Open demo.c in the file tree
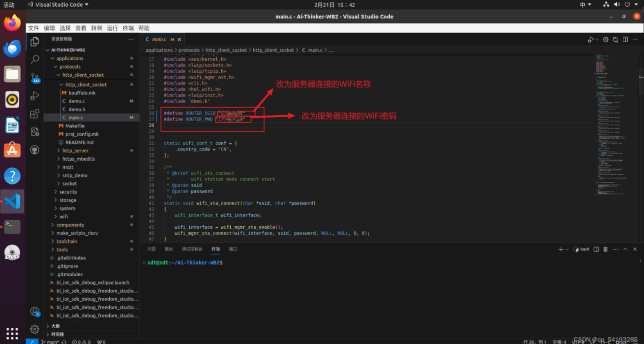Image resolution: width=644 pixels, height=344 pixels. point(91,101)
